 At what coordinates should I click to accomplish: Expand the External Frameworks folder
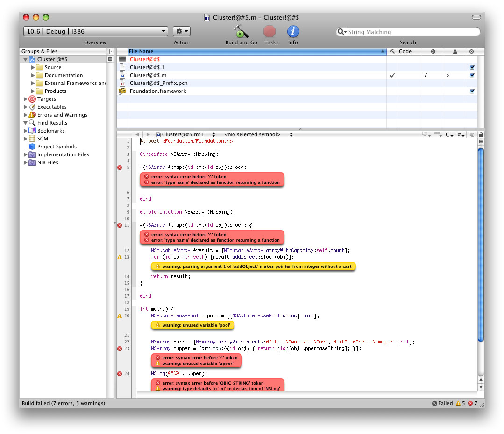tap(33, 83)
